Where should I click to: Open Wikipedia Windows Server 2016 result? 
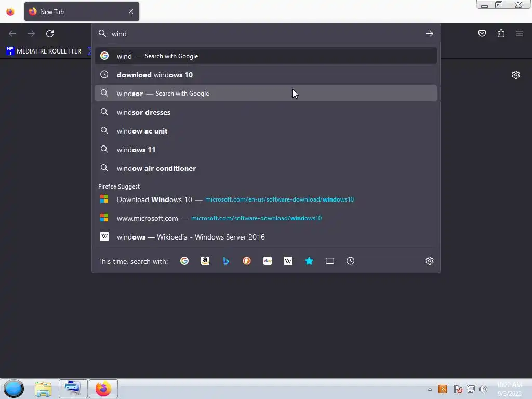[266, 237]
